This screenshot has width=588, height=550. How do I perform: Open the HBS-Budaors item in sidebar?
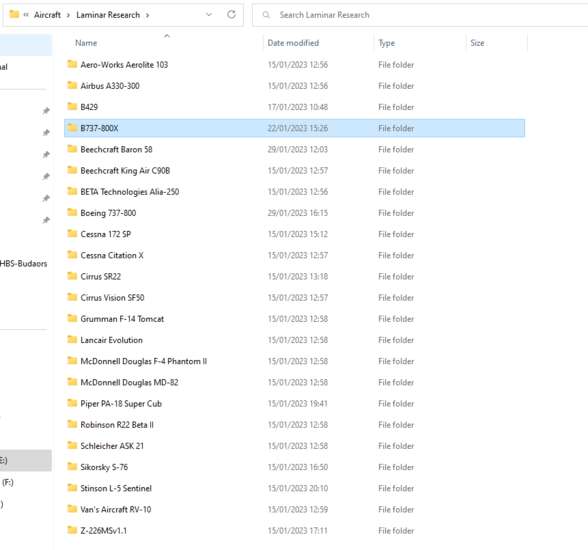click(x=23, y=263)
